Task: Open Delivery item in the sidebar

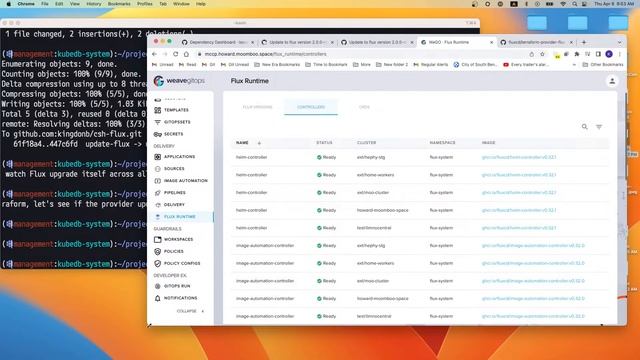Action: click(174, 204)
